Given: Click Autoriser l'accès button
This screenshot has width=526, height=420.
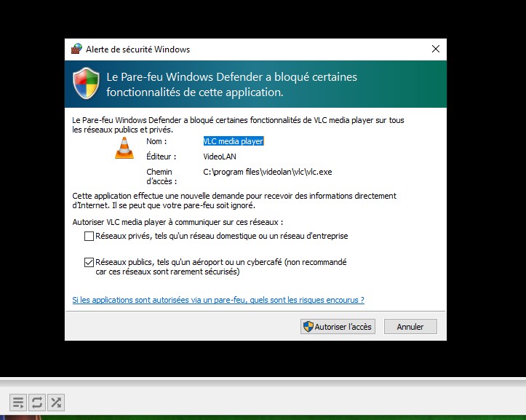Looking at the screenshot, I should coord(338,327).
